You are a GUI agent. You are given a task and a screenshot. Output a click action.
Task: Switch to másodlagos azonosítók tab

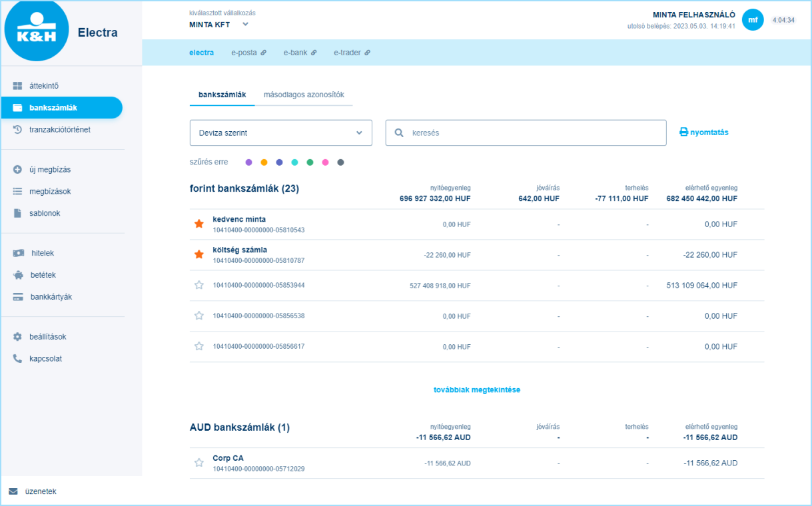point(304,95)
